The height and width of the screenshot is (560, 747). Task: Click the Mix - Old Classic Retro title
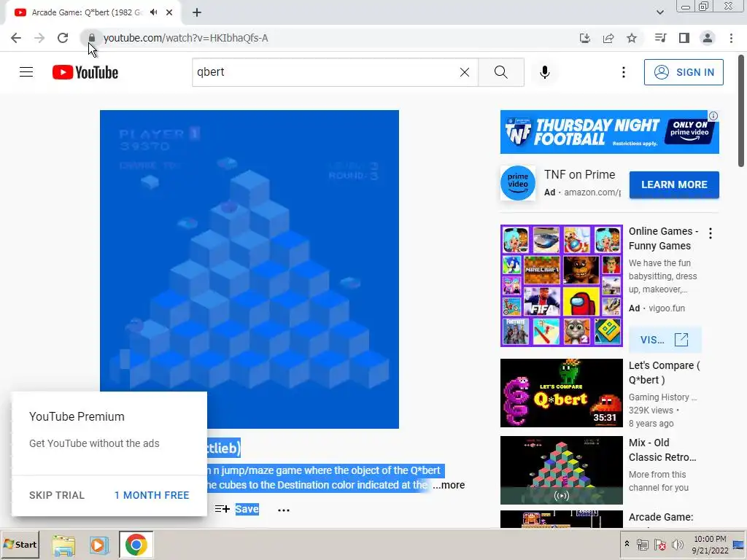(662, 449)
